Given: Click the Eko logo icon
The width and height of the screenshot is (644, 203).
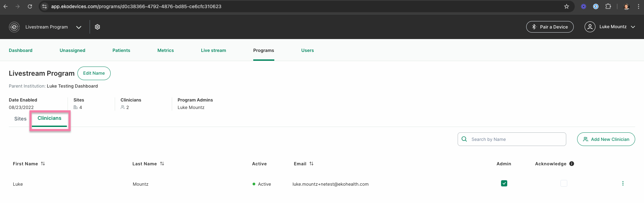Looking at the screenshot, I should (14, 27).
